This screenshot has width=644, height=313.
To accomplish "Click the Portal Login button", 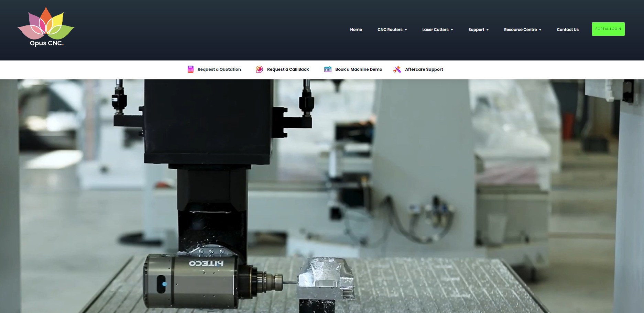I will (x=608, y=29).
